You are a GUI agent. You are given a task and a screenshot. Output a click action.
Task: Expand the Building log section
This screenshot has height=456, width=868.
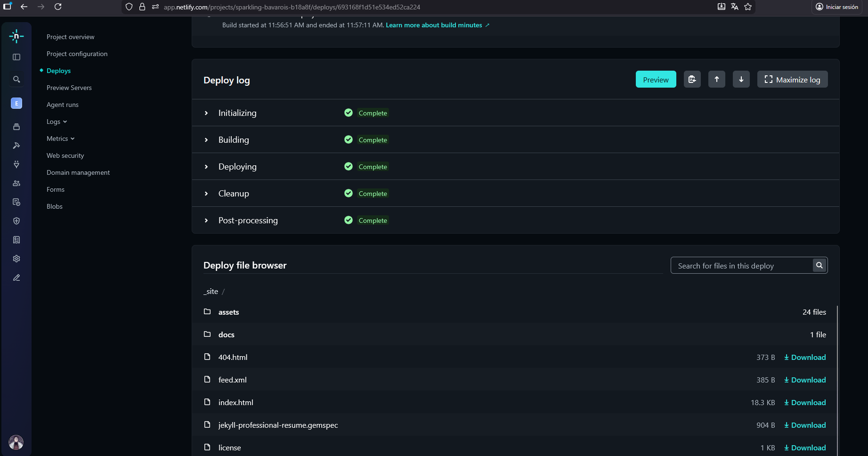point(206,140)
